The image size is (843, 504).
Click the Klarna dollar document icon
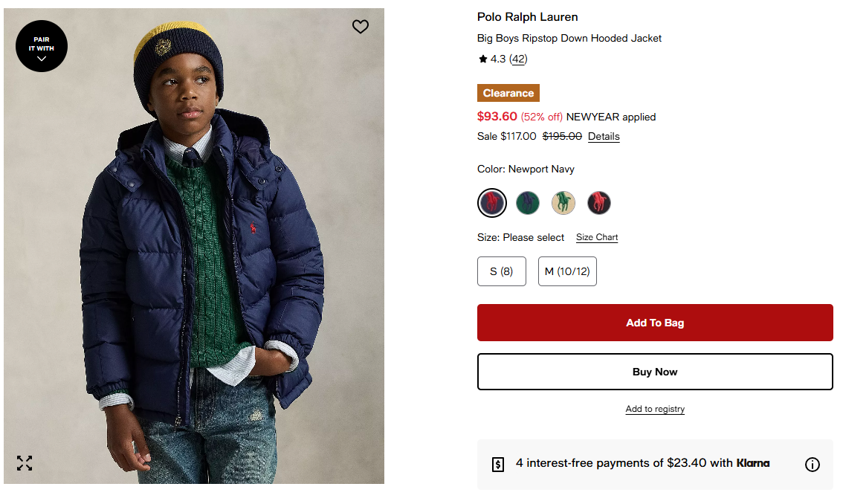click(x=498, y=465)
